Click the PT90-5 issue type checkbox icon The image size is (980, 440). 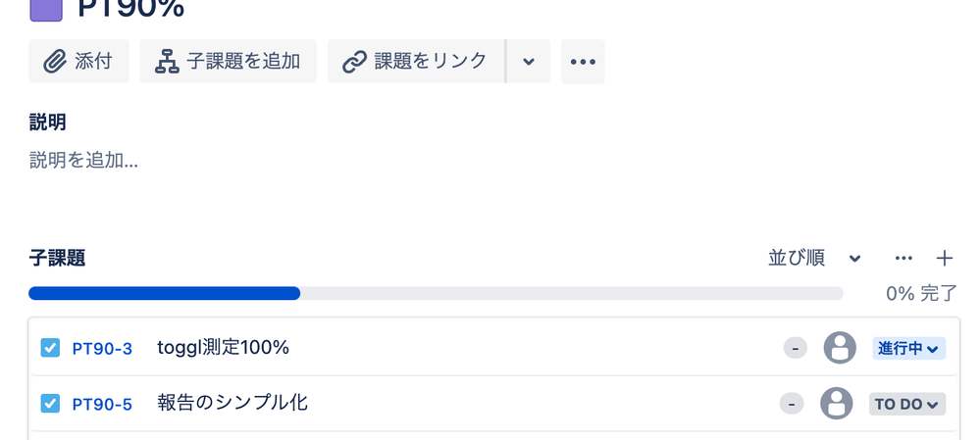point(50,403)
